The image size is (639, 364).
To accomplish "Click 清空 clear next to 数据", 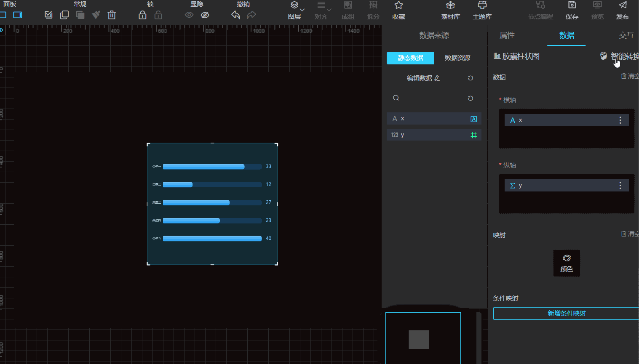I will [630, 76].
